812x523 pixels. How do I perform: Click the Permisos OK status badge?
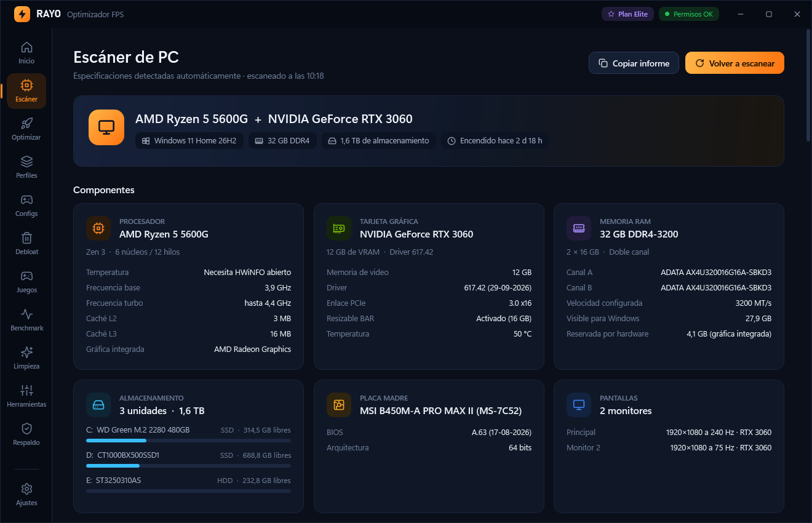[x=688, y=14]
